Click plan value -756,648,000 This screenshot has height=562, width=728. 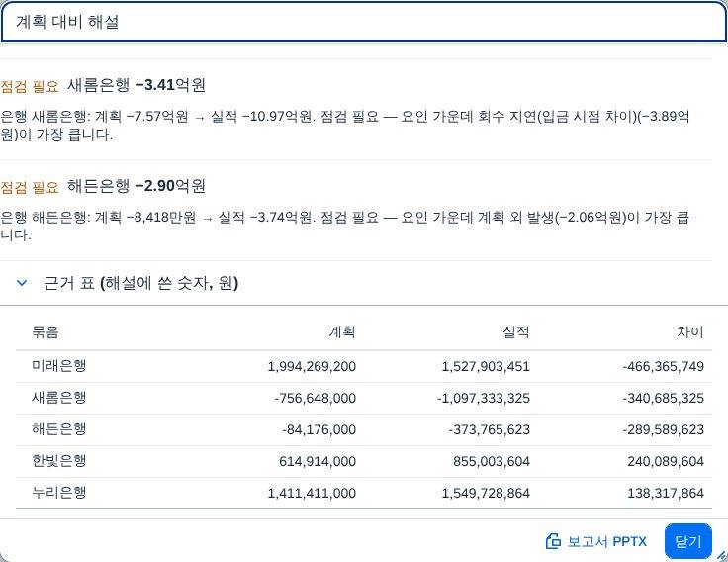(x=316, y=398)
